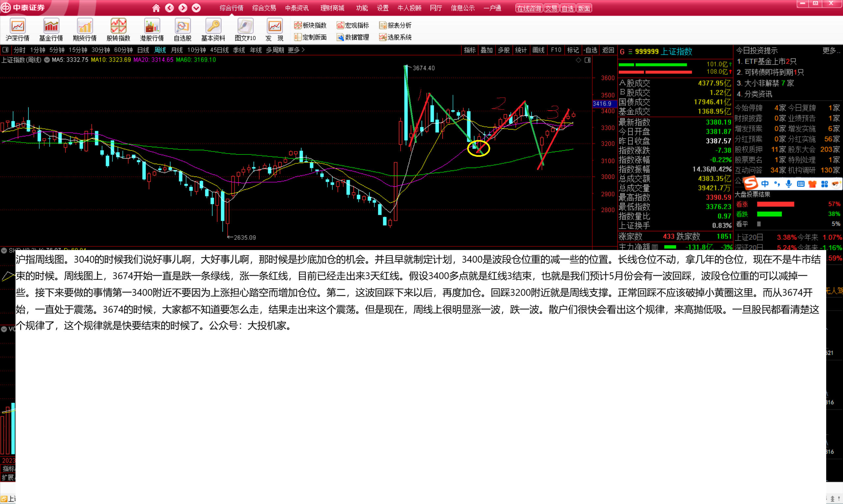Select the 60分钟 period
This screenshot has height=504, width=843.
(123, 50)
